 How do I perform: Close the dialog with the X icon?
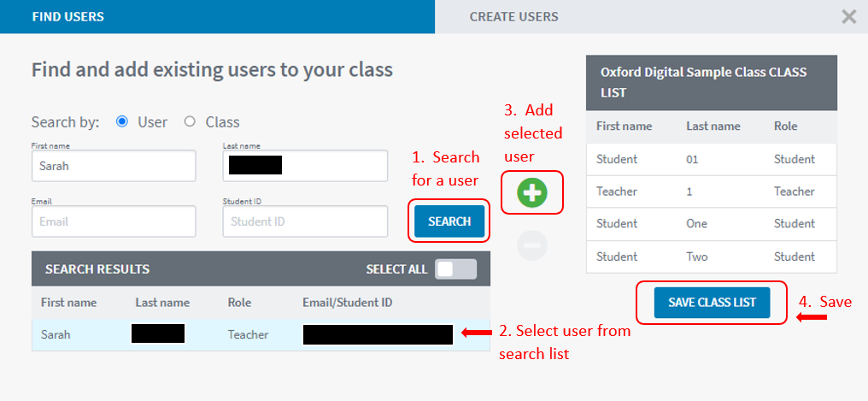(848, 17)
